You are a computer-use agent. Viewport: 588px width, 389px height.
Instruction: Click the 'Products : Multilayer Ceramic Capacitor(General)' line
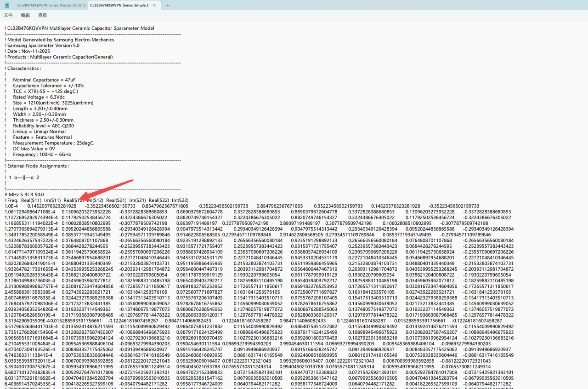coord(58,57)
